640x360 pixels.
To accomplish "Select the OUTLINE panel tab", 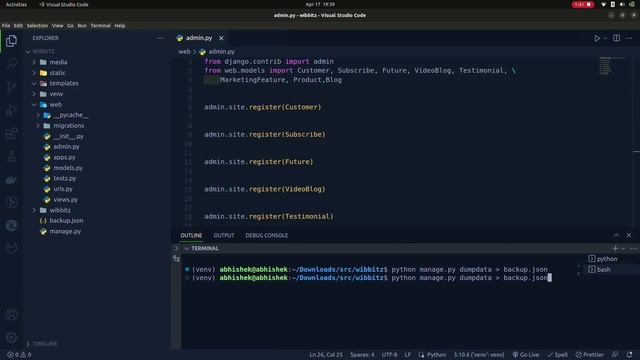I will [191, 236].
